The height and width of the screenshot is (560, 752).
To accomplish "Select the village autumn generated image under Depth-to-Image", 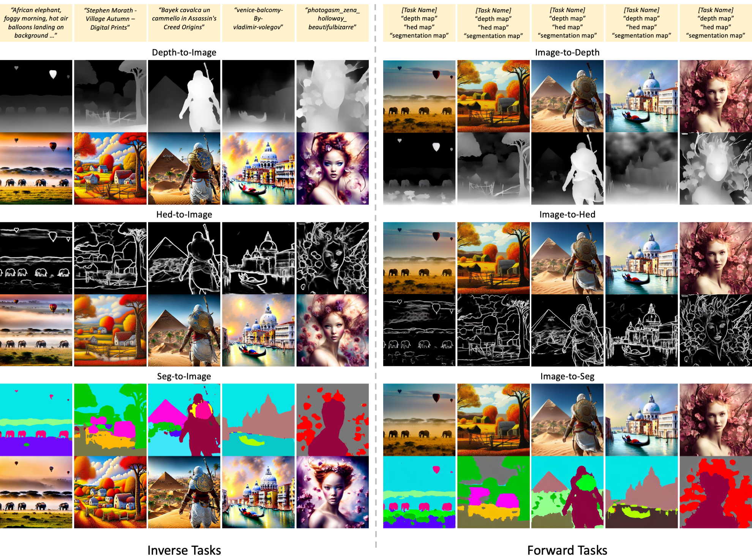I will pos(110,169).
